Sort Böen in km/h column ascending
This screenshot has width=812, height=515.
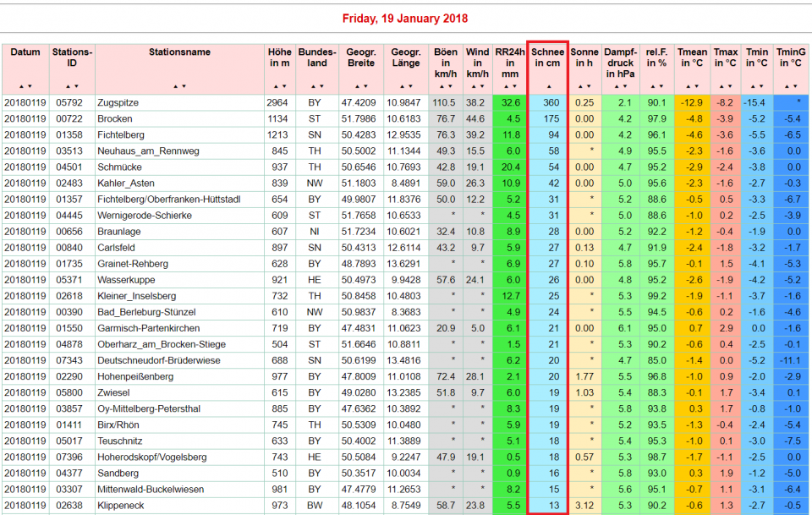442,86
